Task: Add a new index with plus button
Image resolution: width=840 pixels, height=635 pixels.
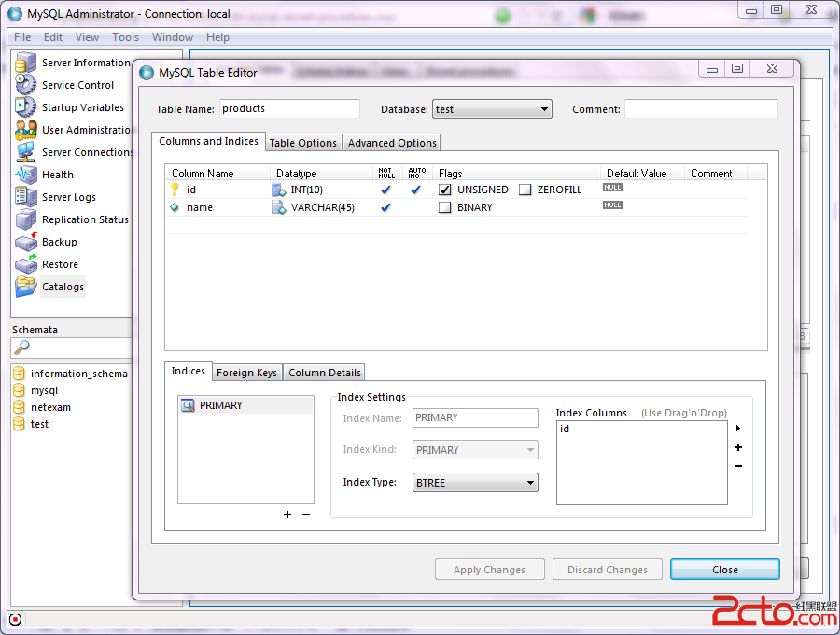Action: (287, 515)
